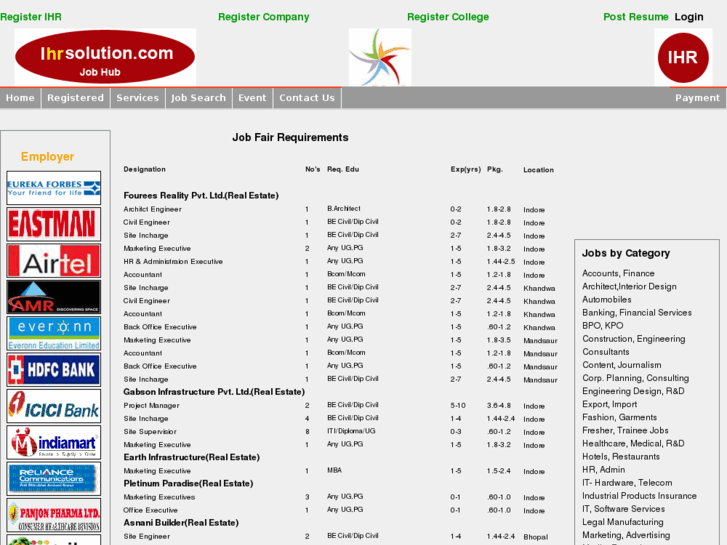This screenshot has width=727, height=545.
Task: Select Industrial Products Insurance category
Action: coord(639,495)
